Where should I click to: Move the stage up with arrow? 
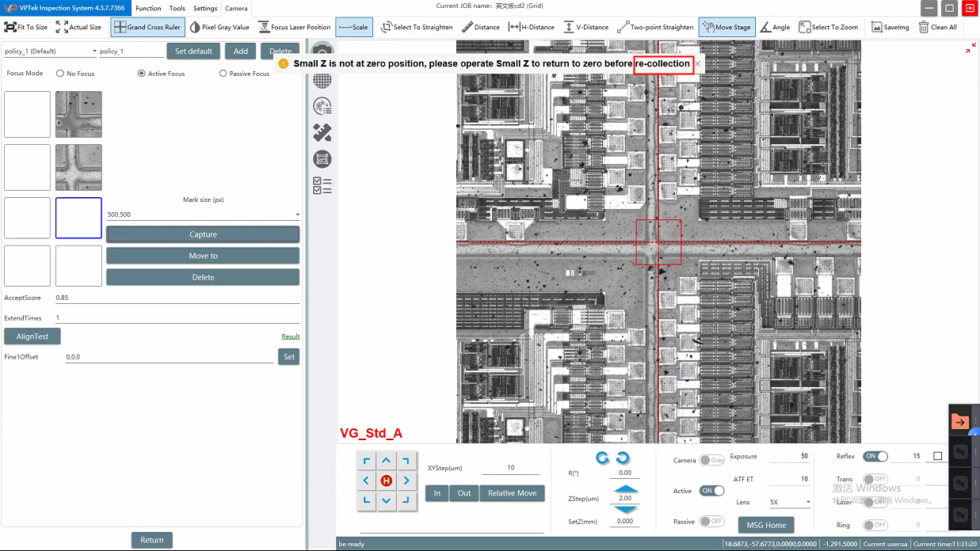(x=386, y=461)
